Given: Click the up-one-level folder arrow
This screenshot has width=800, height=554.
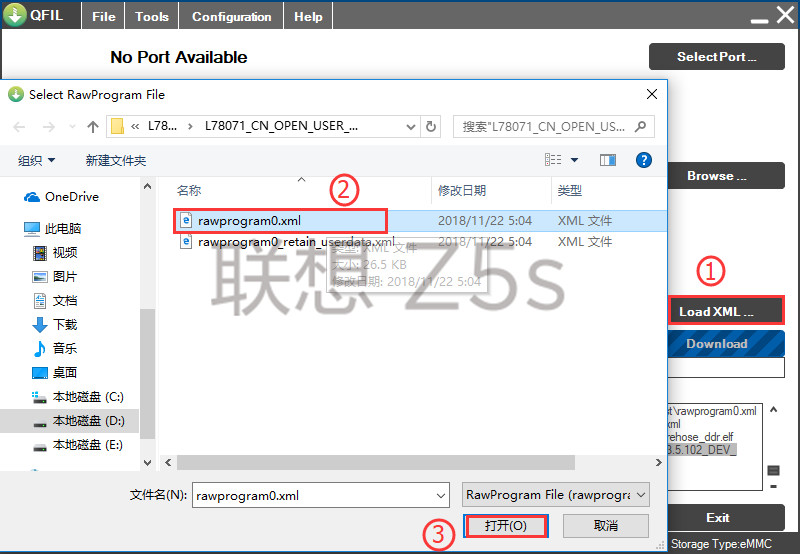Looking at the screenshot, I should coord(93,127).
